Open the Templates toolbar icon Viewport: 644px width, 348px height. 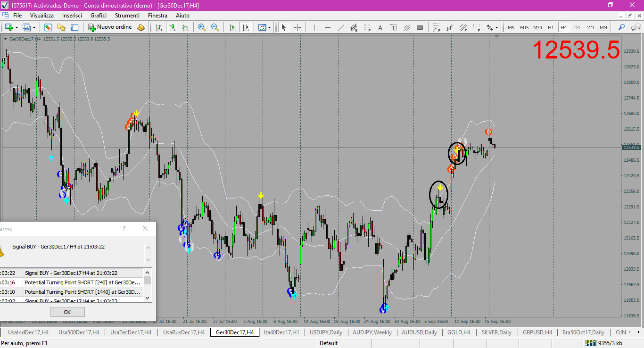click(x=262, y=27)
